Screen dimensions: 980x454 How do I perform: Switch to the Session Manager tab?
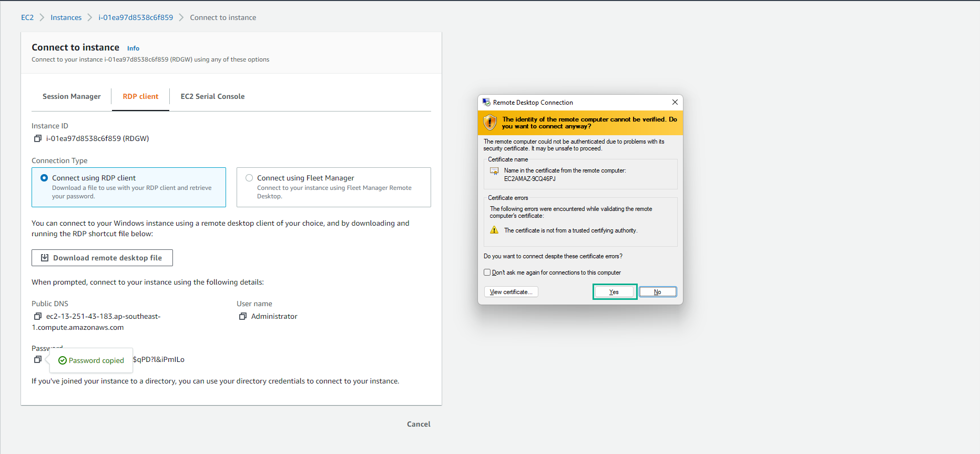(x=72, y=96)
